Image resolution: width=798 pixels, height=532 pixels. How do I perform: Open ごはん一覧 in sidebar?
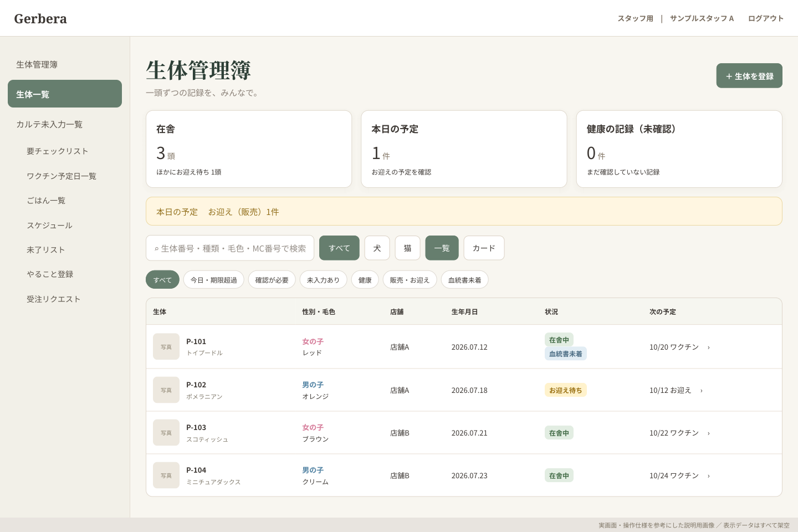pyautogui.click(x=46, y=200)
